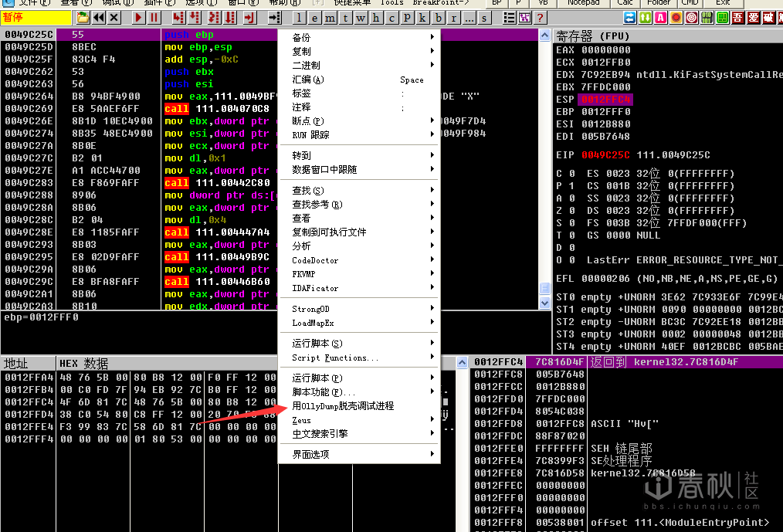Click the blue swap-arrows plugin icon
Screen dimensions: 783x532
[x=630, y=18]
